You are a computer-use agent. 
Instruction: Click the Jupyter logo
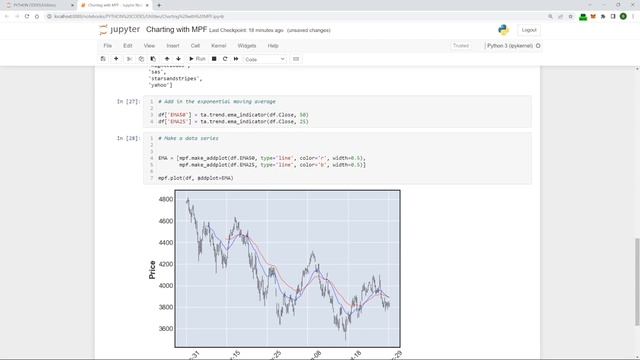[x=120, y=30]
